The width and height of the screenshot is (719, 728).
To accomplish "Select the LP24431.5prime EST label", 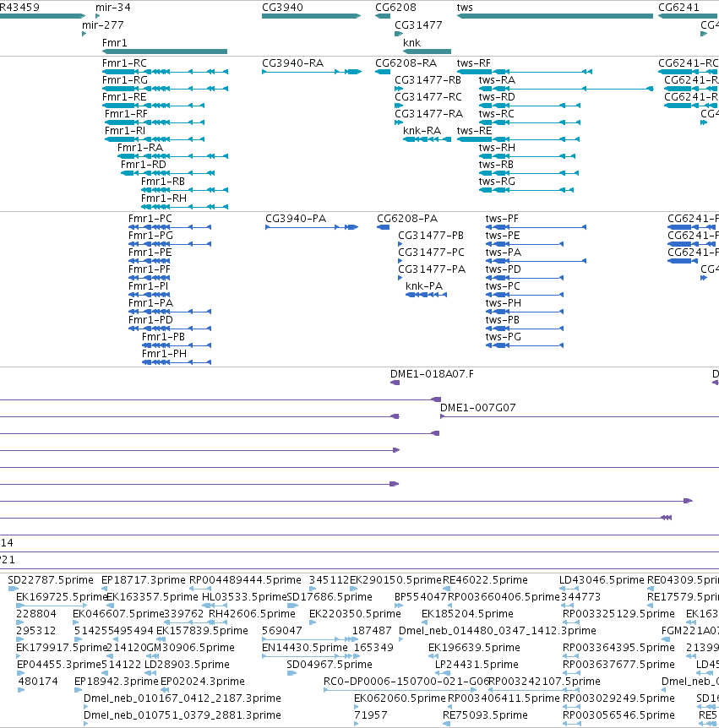I will (x=477, y=665).
